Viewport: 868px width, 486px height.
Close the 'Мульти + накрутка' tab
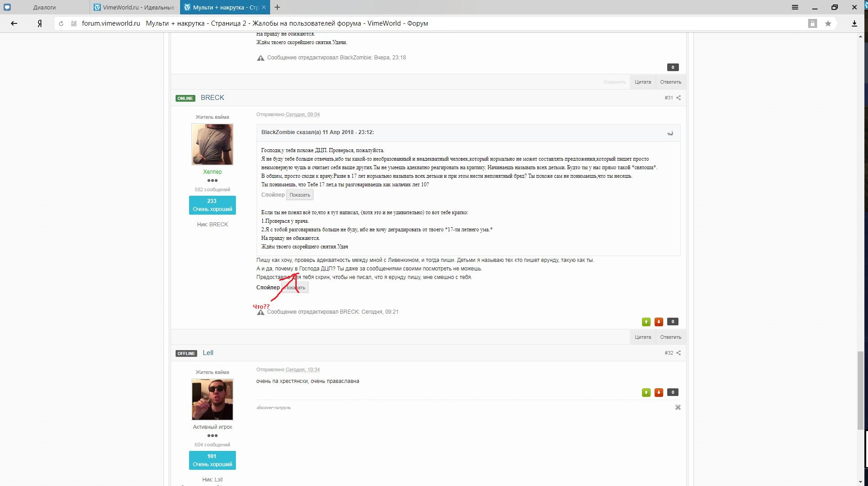[x=264, y=7]
